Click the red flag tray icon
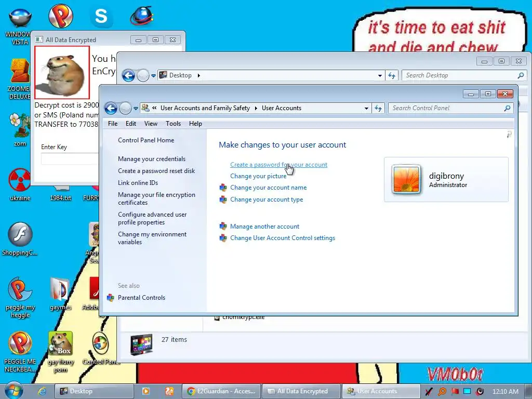 pos(455,391)
